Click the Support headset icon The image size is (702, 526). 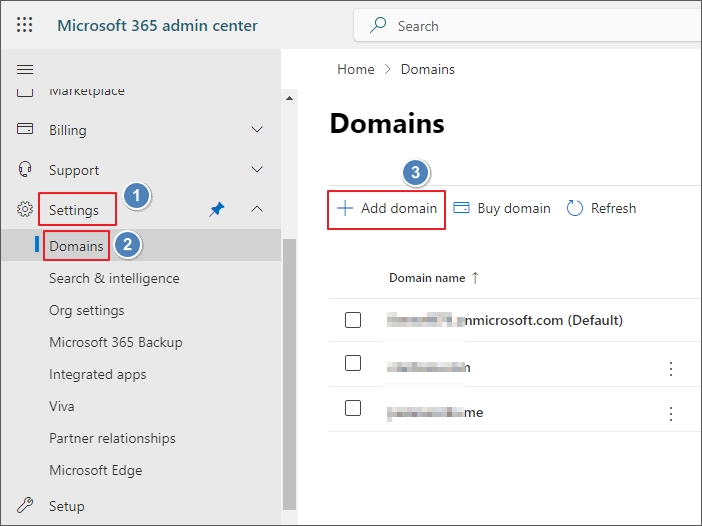(x=25, y=169)
